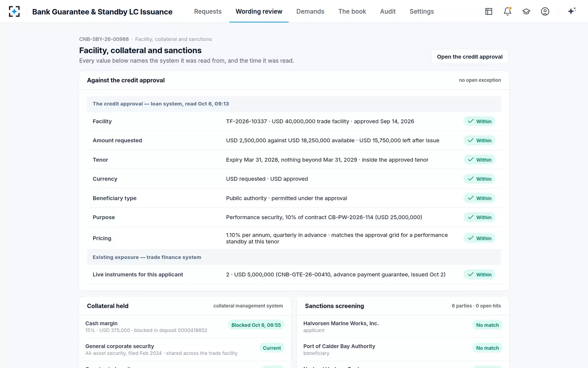Go to the Demands tab

[310, 11]
